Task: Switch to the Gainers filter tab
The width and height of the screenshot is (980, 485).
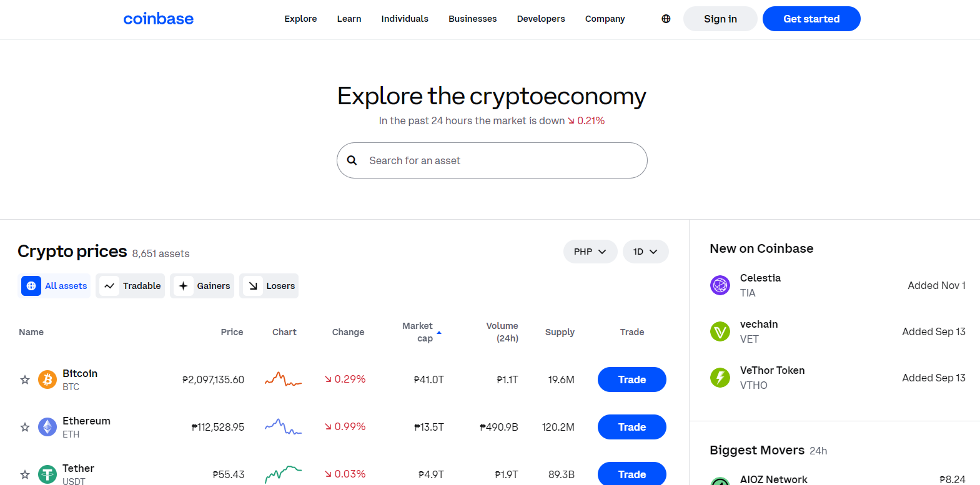Action: tap(202, 285)
